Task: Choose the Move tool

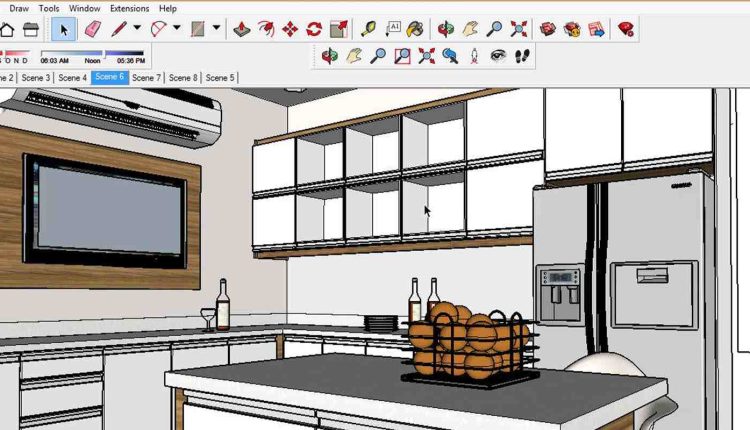Action: (290, 29)
